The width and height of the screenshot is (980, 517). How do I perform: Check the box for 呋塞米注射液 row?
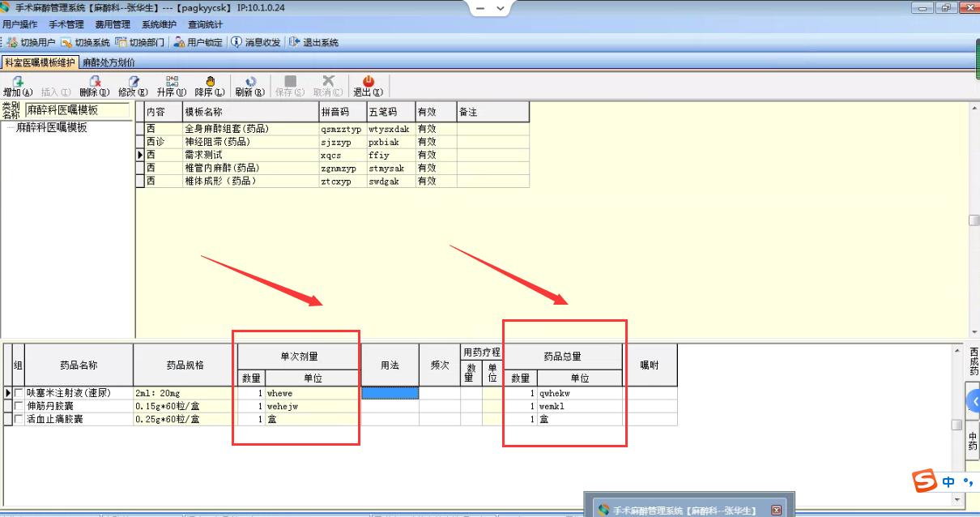pos(19,393)
